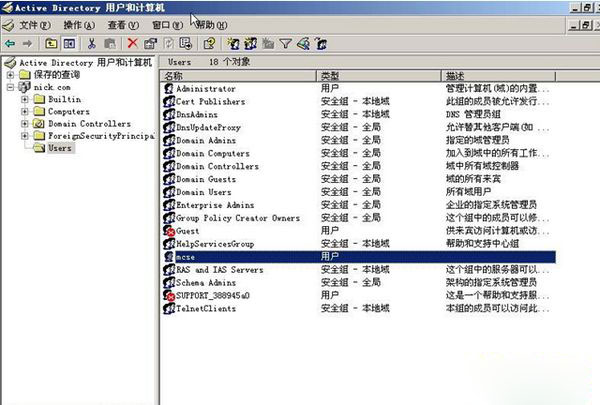
Task: Click the Find objects toolbar icon
Action: (303, 44)
